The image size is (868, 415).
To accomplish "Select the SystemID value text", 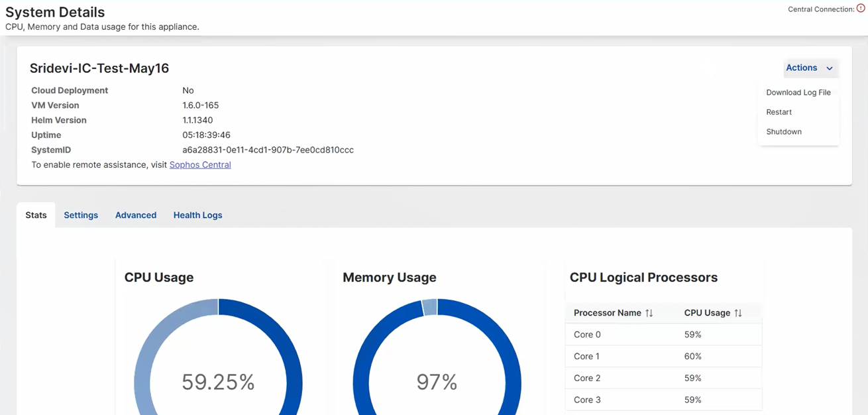I will pos(268,150).
